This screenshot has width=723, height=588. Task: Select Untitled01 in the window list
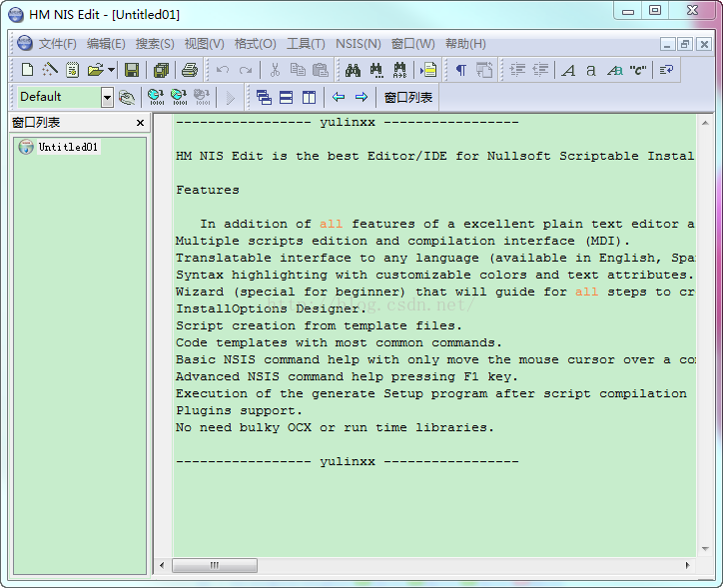click(x=68, y=147)
